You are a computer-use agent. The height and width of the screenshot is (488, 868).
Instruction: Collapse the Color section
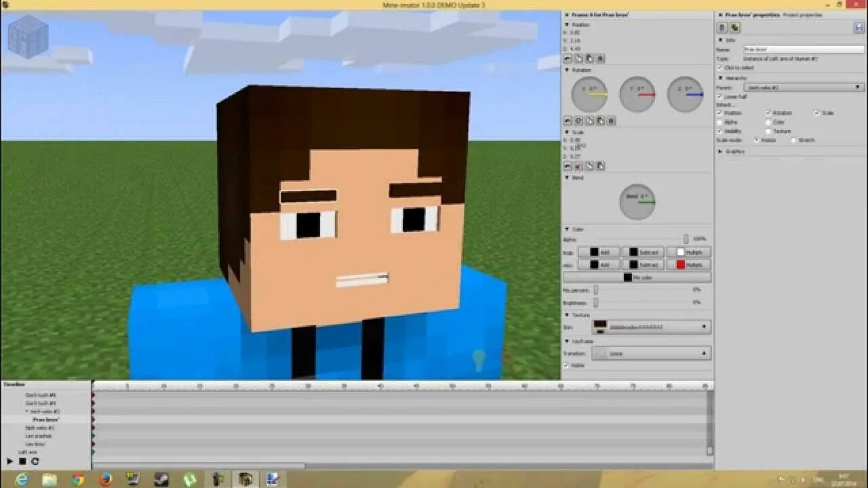click(567, 229)
